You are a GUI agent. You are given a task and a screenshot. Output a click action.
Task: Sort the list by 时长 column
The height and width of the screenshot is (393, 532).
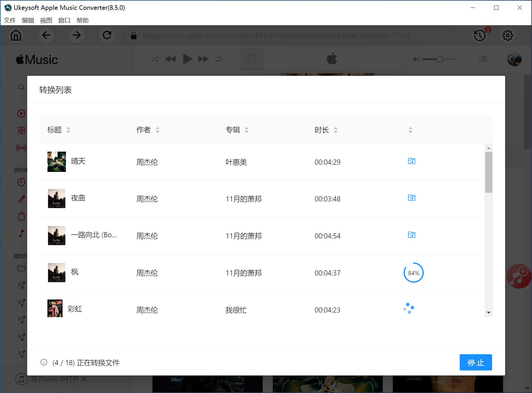tap(336, 130)
